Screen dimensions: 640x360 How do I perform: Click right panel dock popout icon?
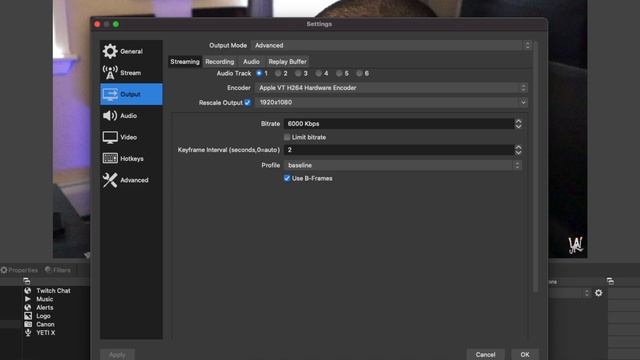pyautogui.click(x=610, y=281)
